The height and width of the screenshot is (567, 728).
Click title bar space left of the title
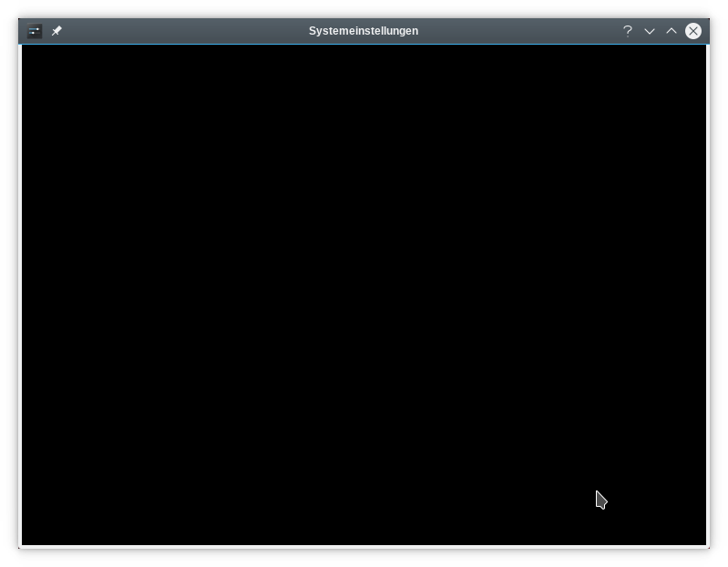[x=182, y=31]
